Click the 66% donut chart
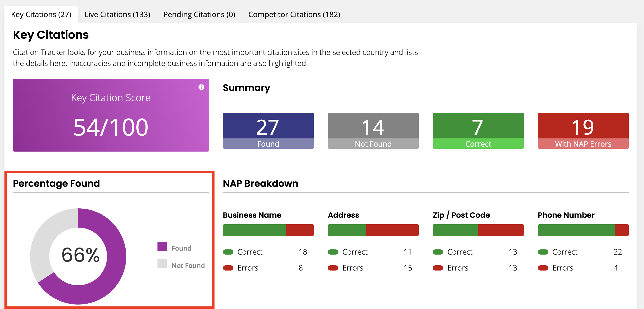644x309 pixels. coord(78,256)
